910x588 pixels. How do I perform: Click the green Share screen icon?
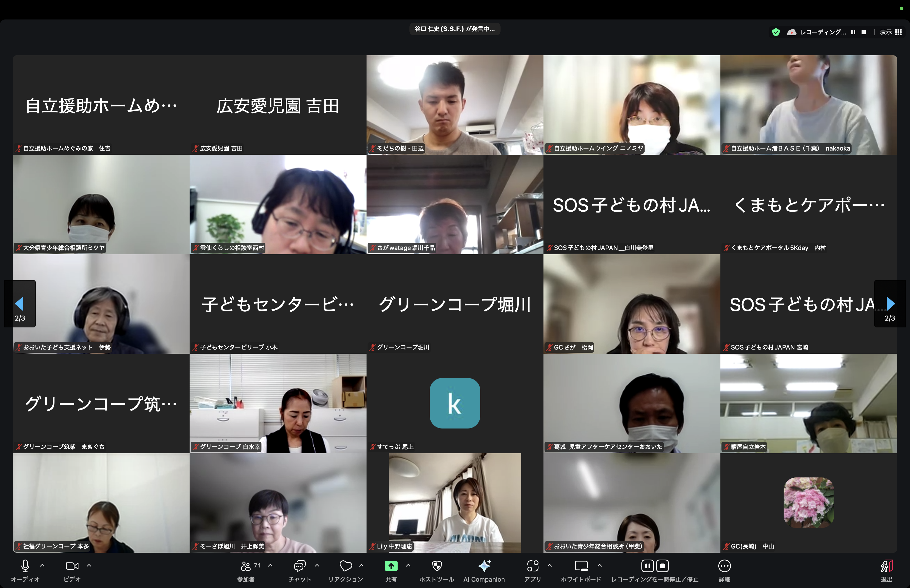(x=391, y=566)
